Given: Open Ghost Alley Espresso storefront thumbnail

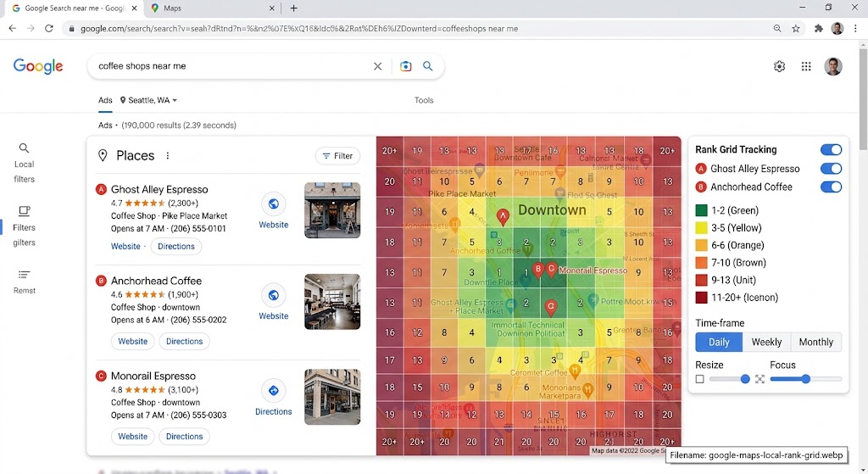Looking at the screenshot, I should point(332,210).
